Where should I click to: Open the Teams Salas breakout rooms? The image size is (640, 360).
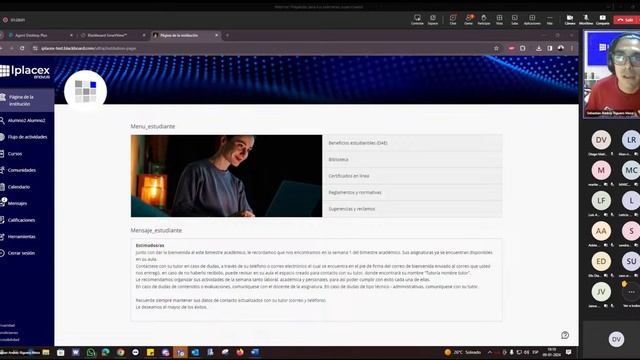pyautogui.click(x=515, y=19)
